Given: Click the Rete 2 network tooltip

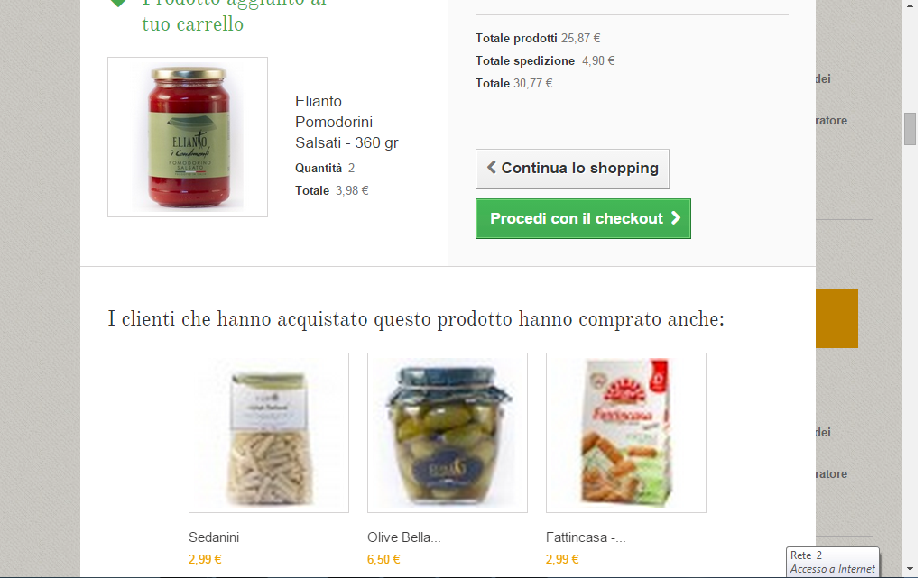Looking at the screenshot, I should pyautogui.click(x=833, y=562).
